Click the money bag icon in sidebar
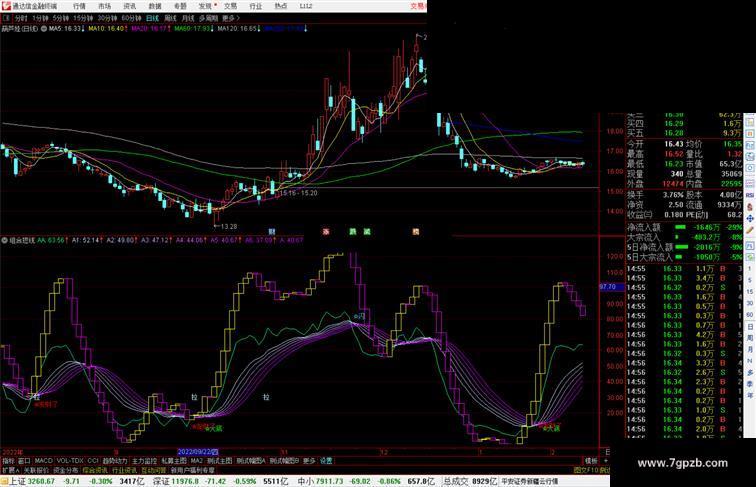 pos(750,207)
